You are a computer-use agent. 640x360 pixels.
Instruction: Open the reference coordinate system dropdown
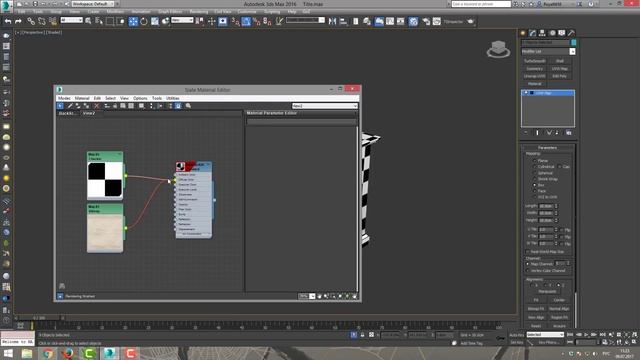point(182,20)
